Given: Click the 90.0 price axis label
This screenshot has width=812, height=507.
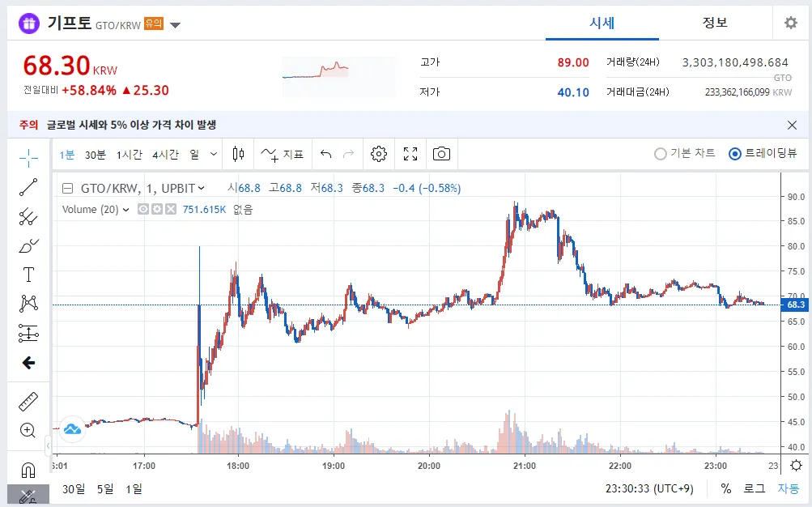Looking at the screenshot, I should (796, 196).
